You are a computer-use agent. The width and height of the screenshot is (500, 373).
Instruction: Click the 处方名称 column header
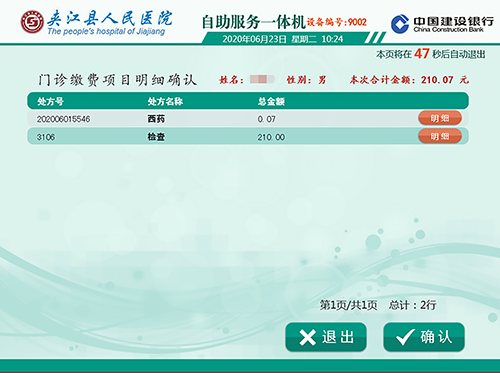click(x=165, y=101)
